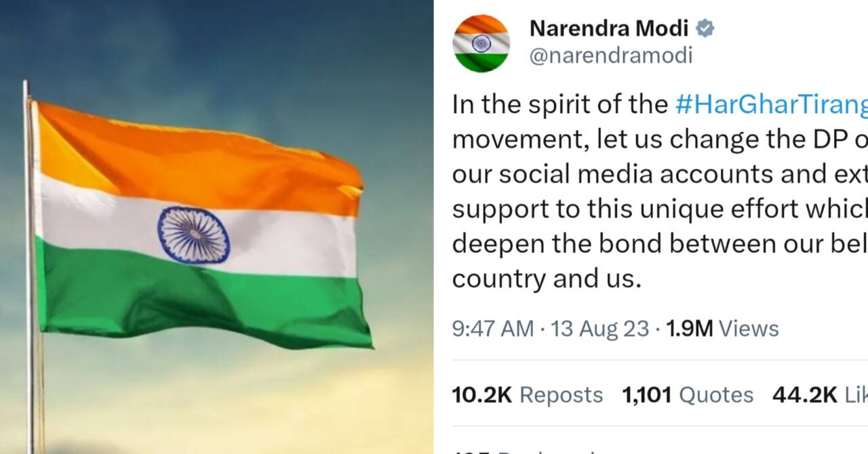Click the text "country and us."

tap(547, 279)
